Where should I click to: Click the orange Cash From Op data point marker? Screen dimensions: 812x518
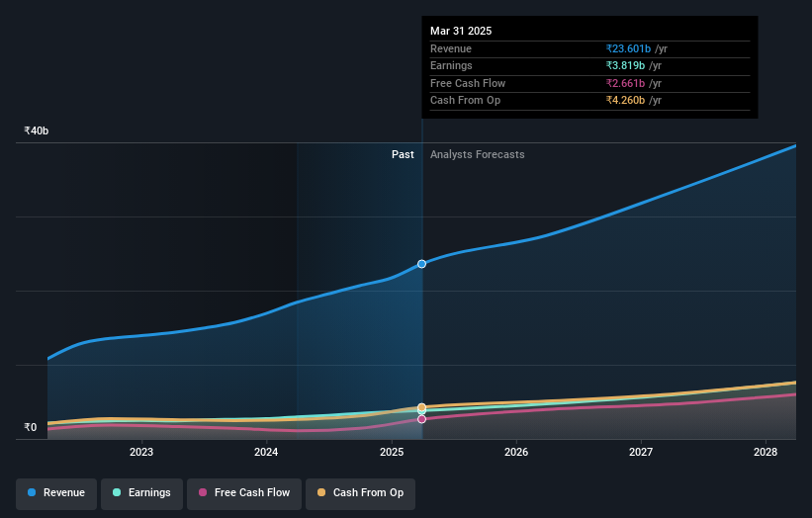[422, 407]
